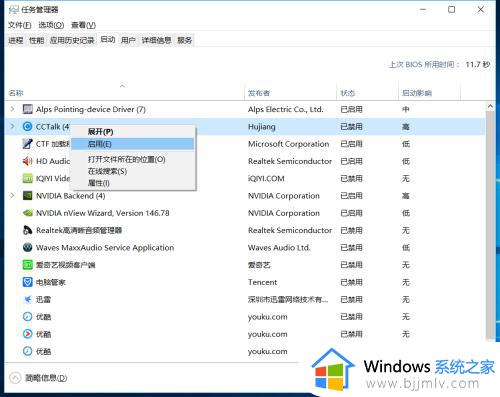The width and height of the screenshot is (500, 397).
Task: Choose 属性(I) in the context menu
Action: tap(133, 183)
